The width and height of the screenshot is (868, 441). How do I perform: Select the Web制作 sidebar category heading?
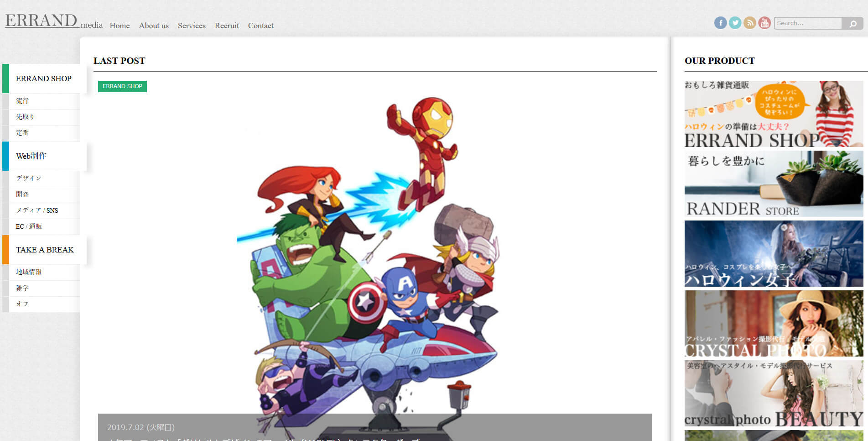(45, 156)
